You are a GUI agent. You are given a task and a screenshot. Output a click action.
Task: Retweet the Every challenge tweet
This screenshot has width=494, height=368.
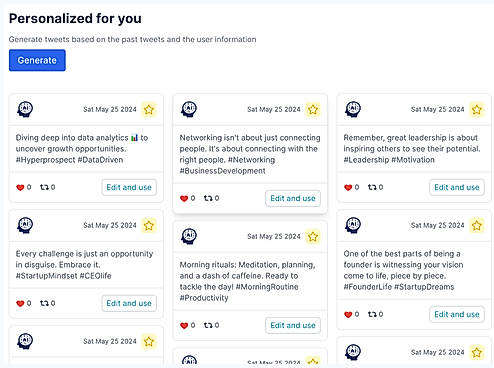tap(44, 303)
